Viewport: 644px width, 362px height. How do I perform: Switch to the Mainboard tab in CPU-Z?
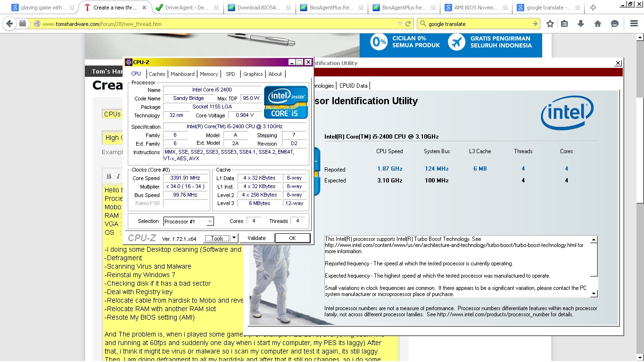point(182,74)
